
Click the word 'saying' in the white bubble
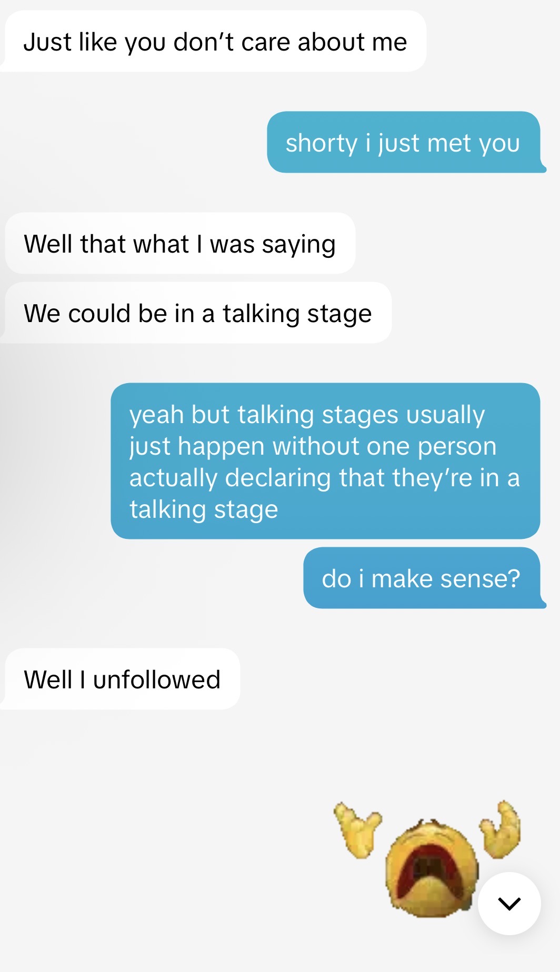(298, 245)
